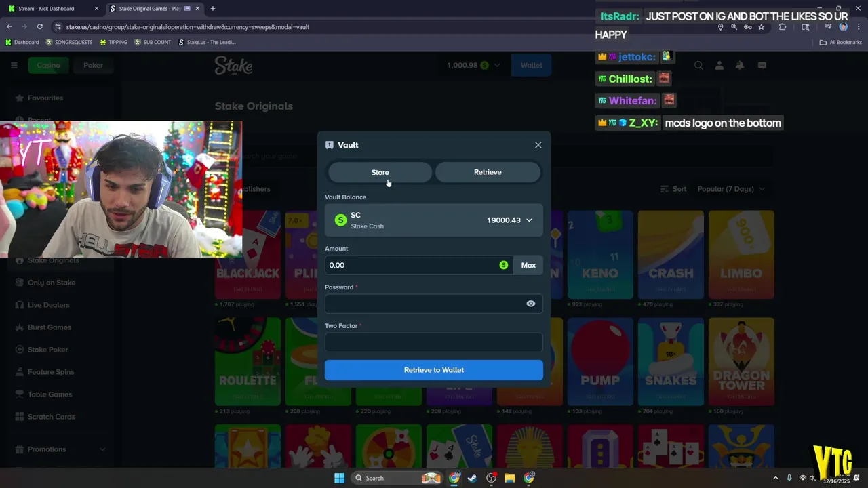The height and width of the screenshot is (488, 868).
Task: Open the TIPPING bookmark
Action: coord(113,42)
